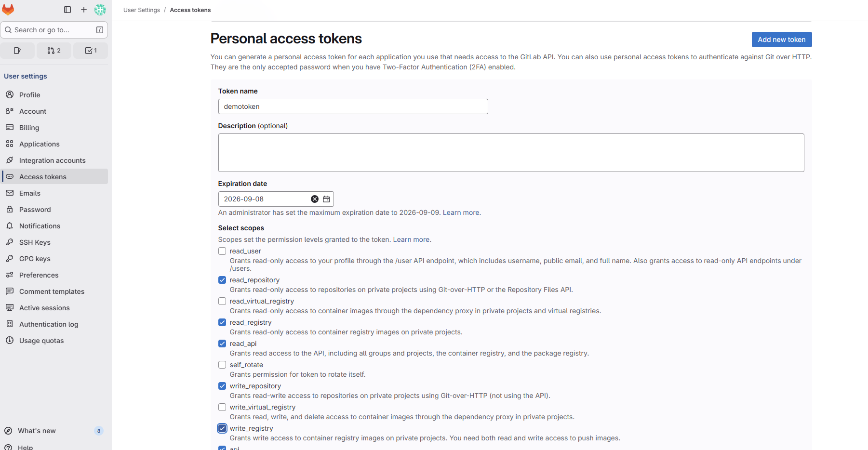Open merge requests with count 2
Image resolution: width=868 pixels, height=450 pixels.
pos(54,50)
